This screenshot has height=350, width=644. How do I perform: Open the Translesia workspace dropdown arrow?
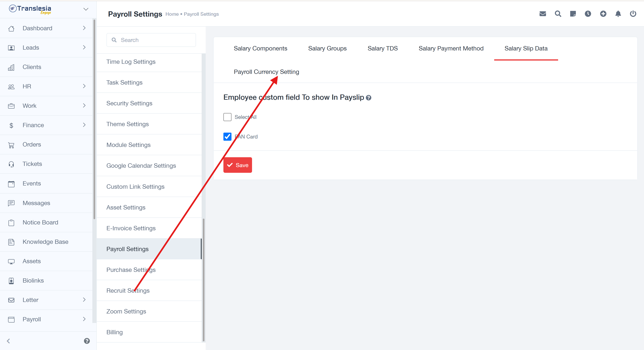pos(86,9)
